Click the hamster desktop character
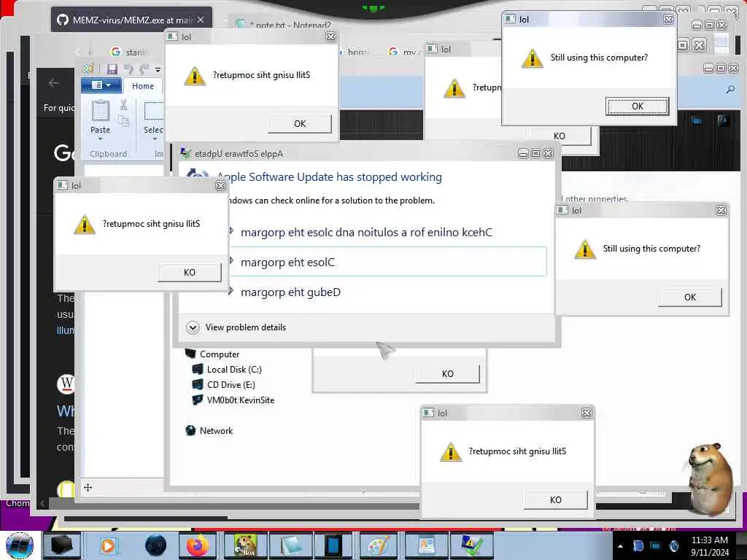The image size is (747, 560). (x=710, y=478)
